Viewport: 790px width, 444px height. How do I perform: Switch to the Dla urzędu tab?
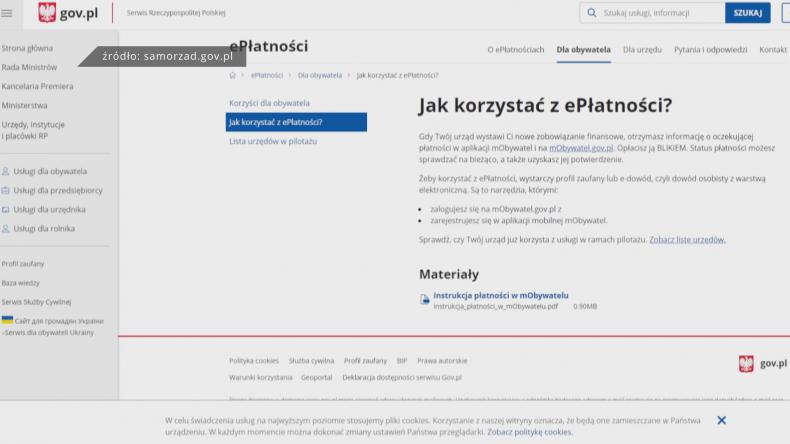(642, 49)
